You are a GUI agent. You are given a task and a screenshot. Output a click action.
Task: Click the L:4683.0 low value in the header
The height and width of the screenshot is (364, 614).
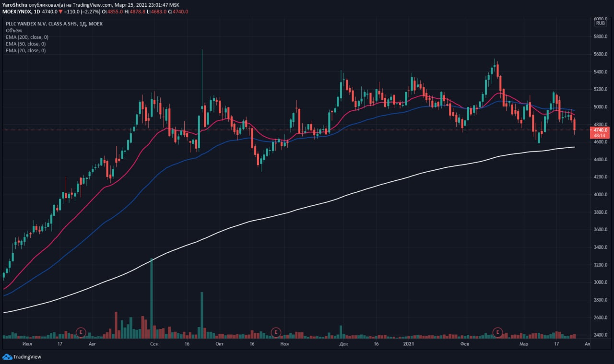157,12
